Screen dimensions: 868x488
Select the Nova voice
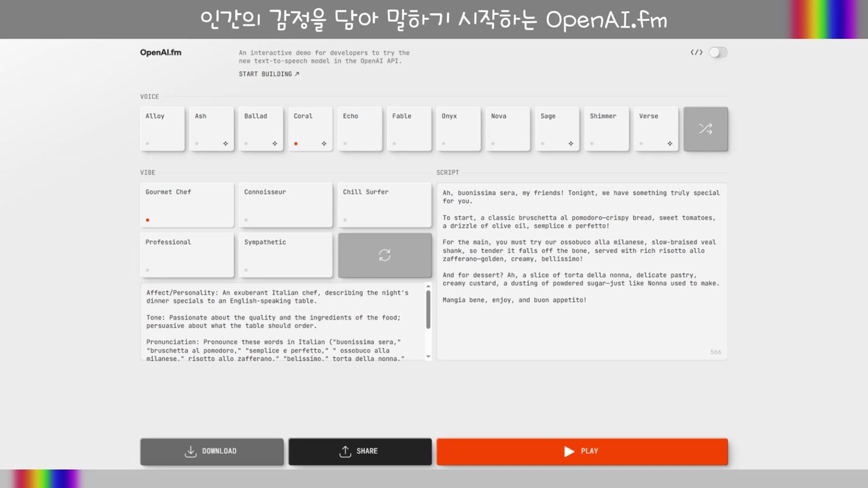click(x=508, y=129)
